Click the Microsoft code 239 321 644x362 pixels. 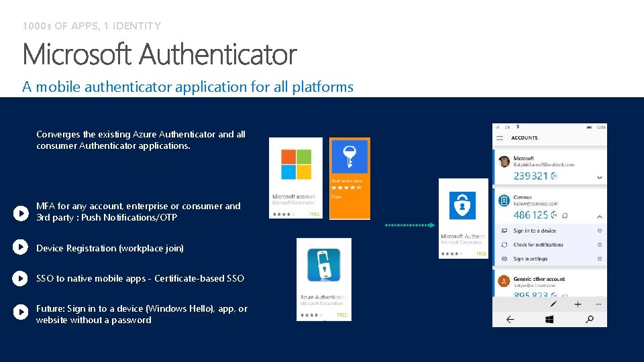click(531, 176)
